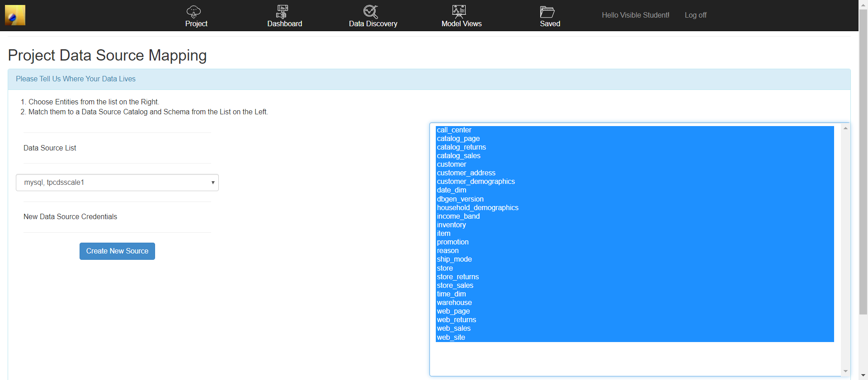Viewport: 868px width, 380px height.
Task: Select the customer entity
Action: [635, 164]
